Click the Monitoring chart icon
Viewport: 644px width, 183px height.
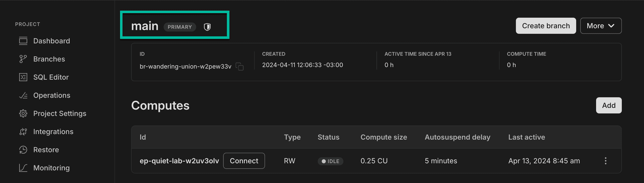(23, 168)
